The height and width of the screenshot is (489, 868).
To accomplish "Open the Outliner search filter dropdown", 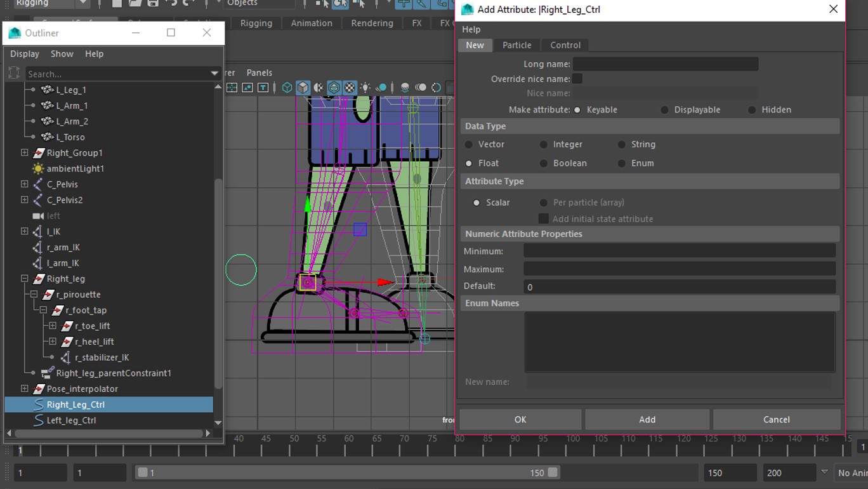I will pos(214,74).
